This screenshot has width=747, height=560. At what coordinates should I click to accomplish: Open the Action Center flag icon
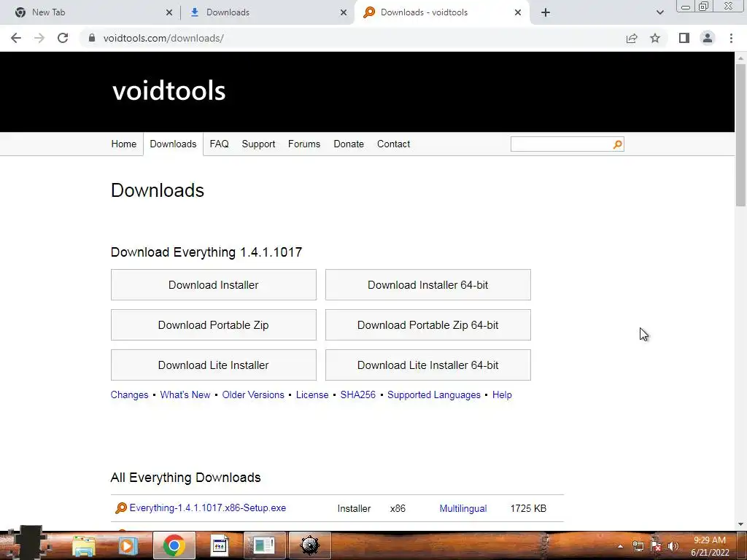tap(656, 546)
